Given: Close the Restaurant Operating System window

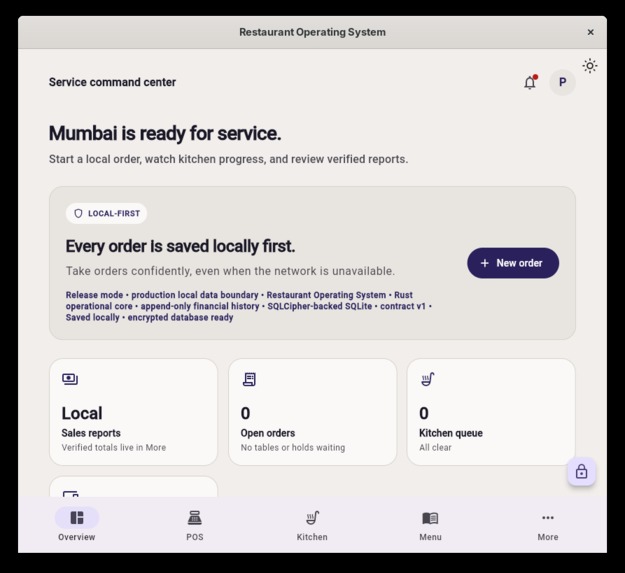Looking at the screenshot, I should (591, 32).
